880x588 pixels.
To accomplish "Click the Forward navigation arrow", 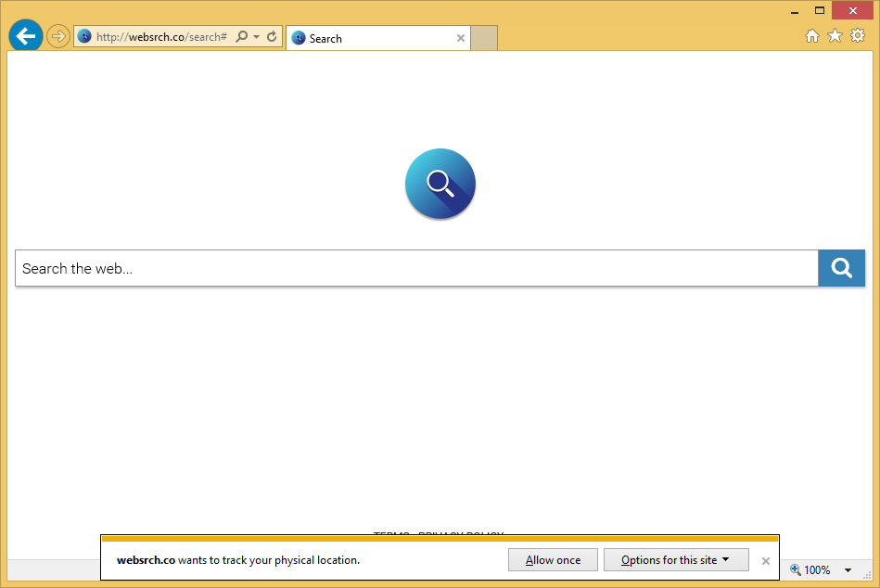I will tap(58, 36).
